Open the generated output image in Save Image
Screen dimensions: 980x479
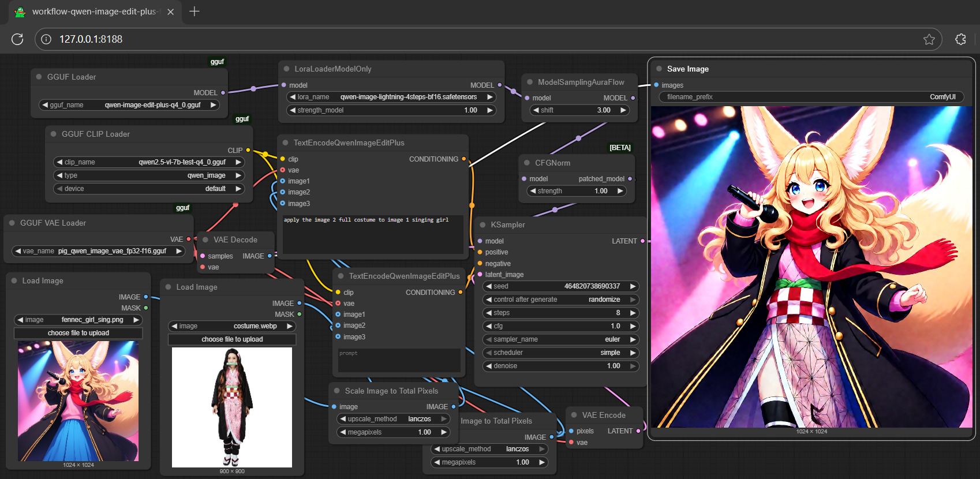(811, 267)
